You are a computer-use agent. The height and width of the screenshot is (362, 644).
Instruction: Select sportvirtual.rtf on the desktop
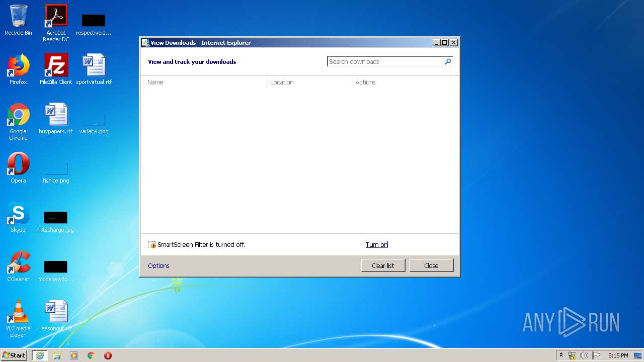coord(94,69)
